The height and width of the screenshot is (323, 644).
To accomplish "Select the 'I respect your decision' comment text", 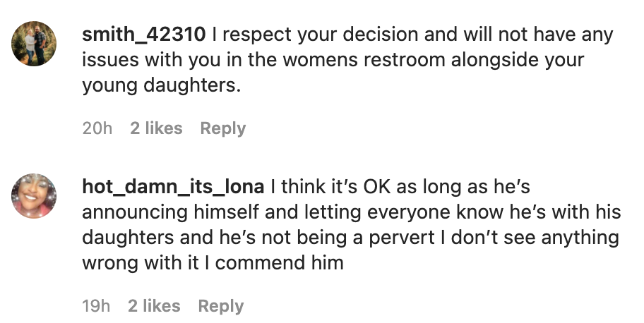I will (x=333, y=59).
